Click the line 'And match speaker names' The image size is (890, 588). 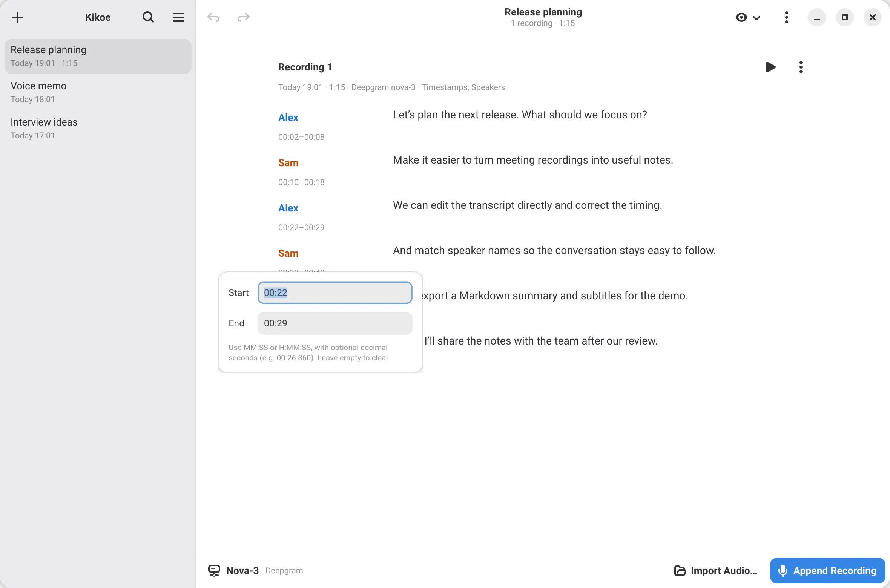[x=554, y=251]
